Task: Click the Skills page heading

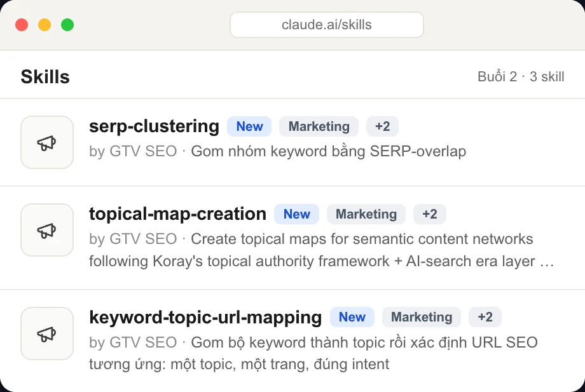Action: (x=45, y=77)
